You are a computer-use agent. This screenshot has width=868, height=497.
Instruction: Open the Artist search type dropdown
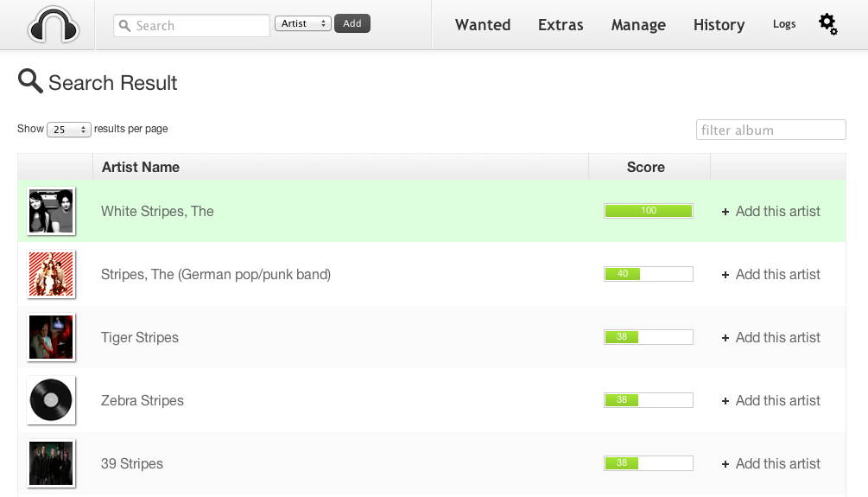[303, 23]
